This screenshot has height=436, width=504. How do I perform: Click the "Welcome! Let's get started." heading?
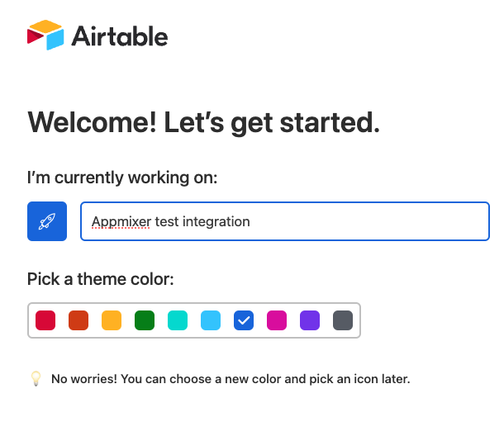203,123
